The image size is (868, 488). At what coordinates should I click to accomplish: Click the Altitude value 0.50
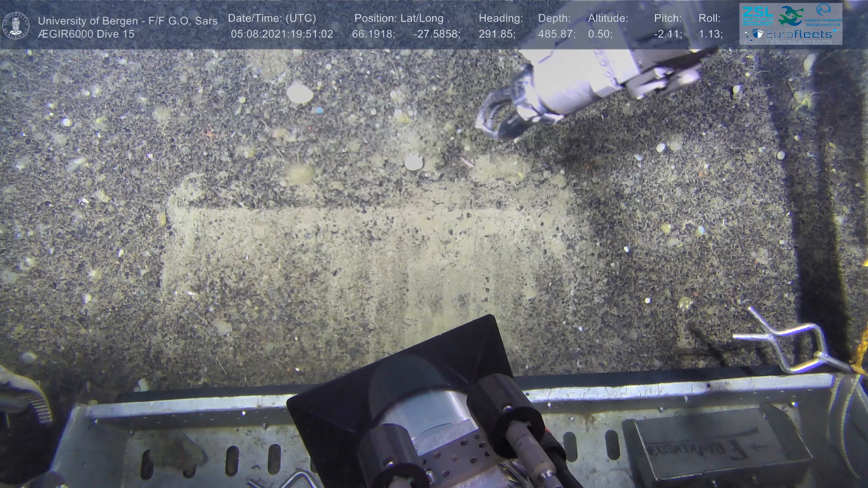pos(600,34)
